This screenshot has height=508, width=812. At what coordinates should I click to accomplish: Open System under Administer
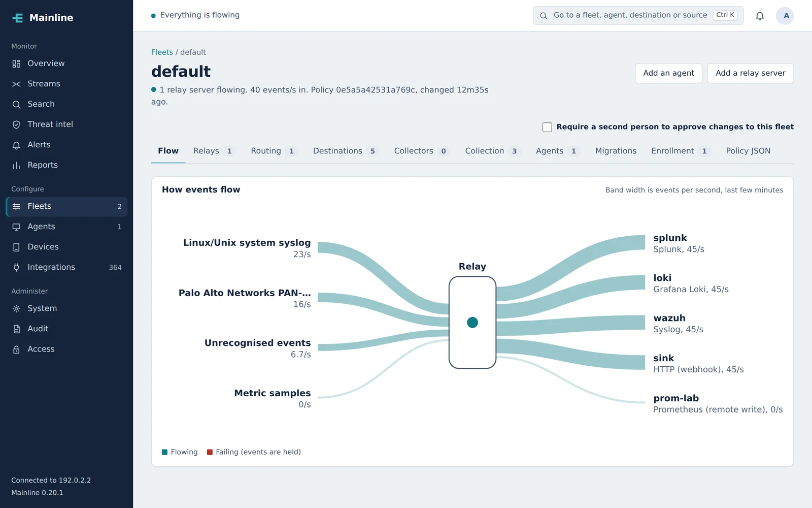point(66,308)
